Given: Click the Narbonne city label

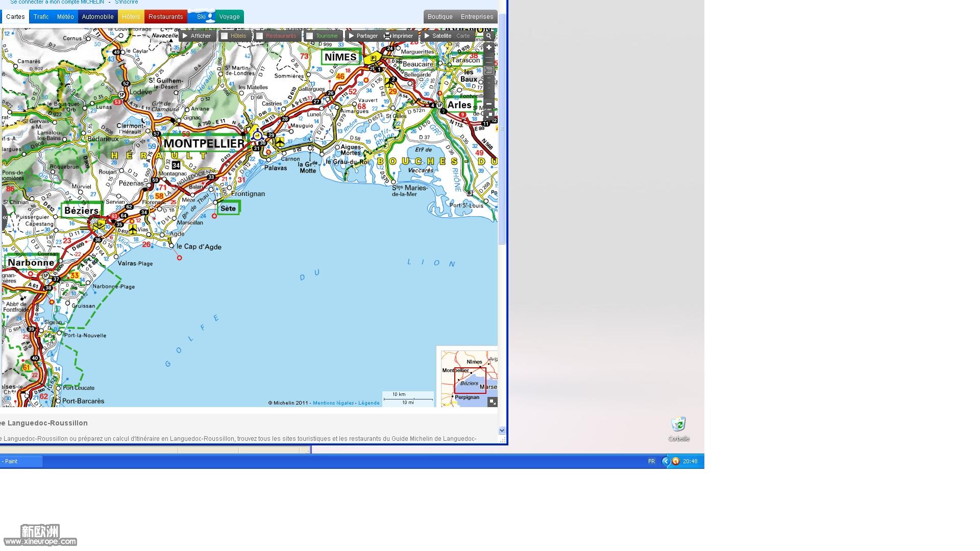Looking at the screenshot, I should coord(31,263).
